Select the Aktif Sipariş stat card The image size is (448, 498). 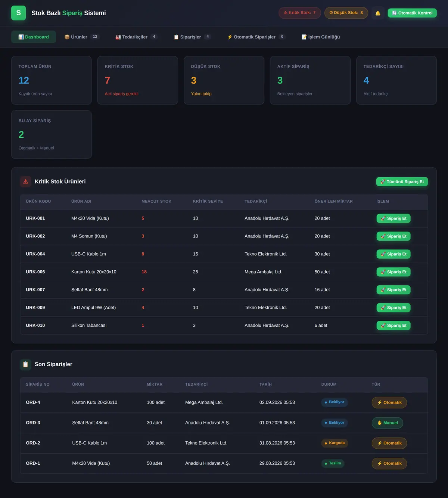tap(310, 80)
